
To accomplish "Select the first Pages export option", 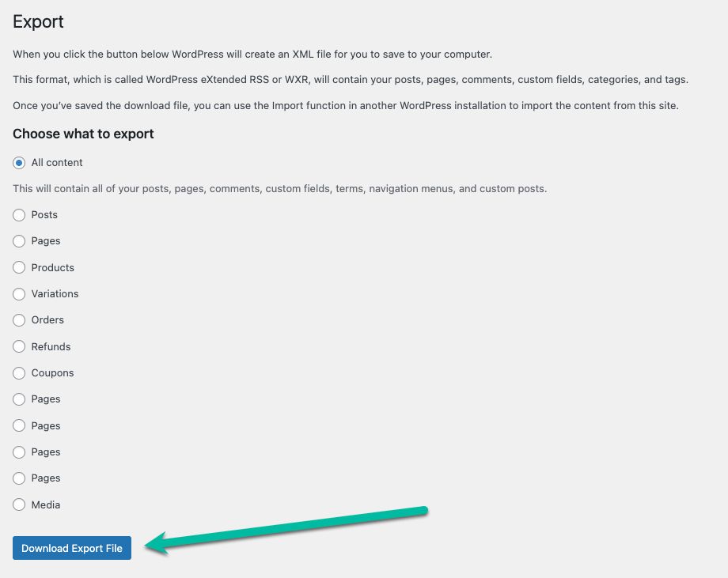I will pyautogui.click(x=18, y=241).
